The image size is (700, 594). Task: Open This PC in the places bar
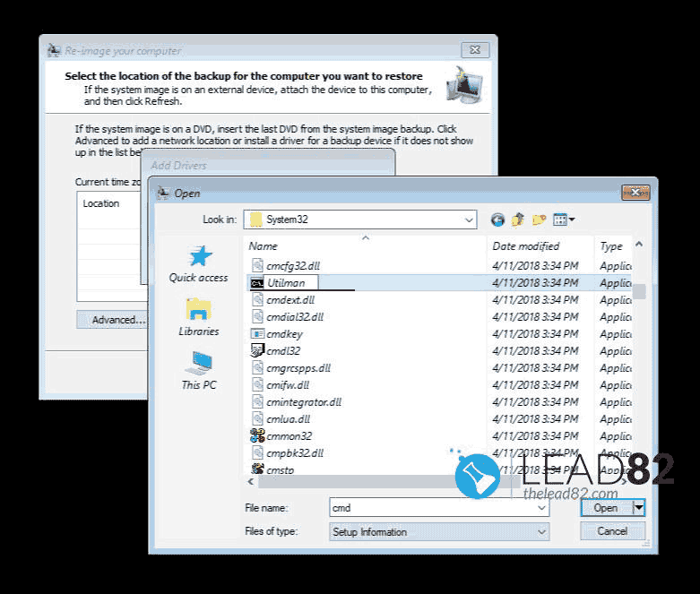[199, 371]
